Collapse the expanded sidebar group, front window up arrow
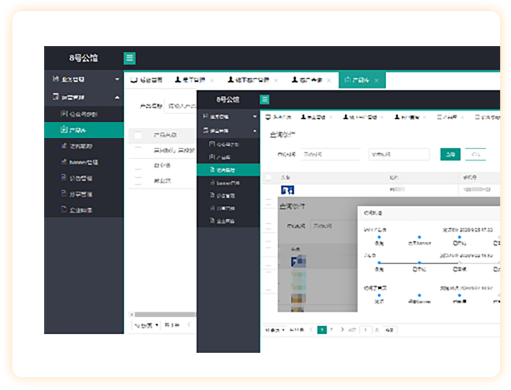Viewport: 511px width, 390px height. (x=255, y=131)
